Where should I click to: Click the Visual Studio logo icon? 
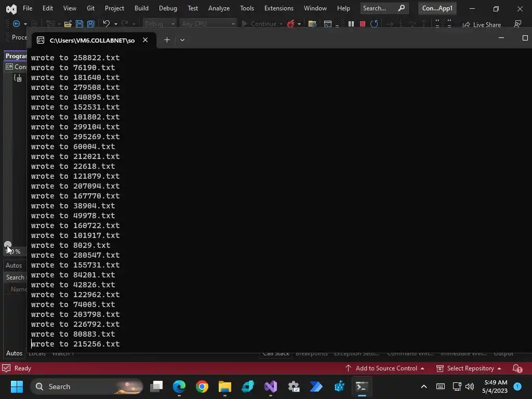[x=11, y=9]
